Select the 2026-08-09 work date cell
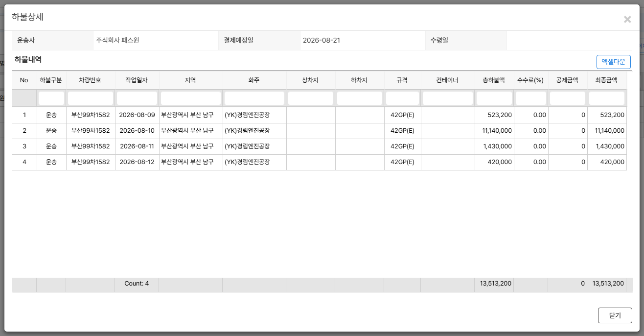This screenshot has height=336, width=644. click(137, 115)
